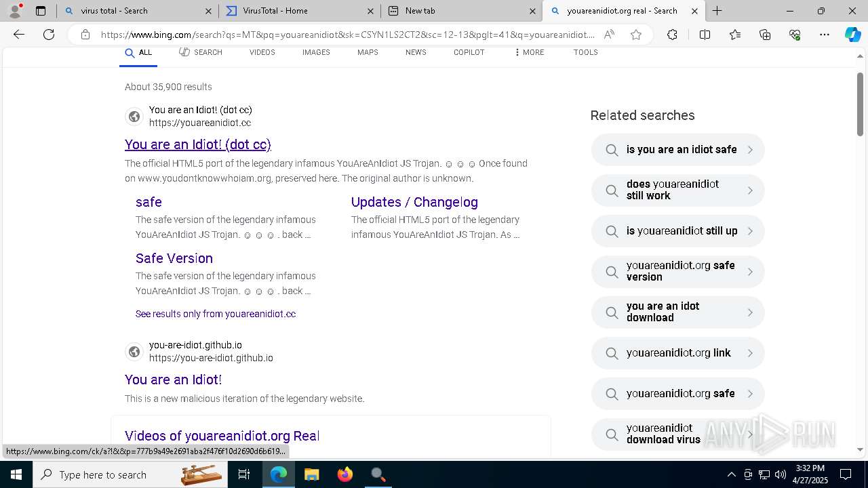Open Favorites list icon
The image size is (868, 488).
(x=735, y=35)
